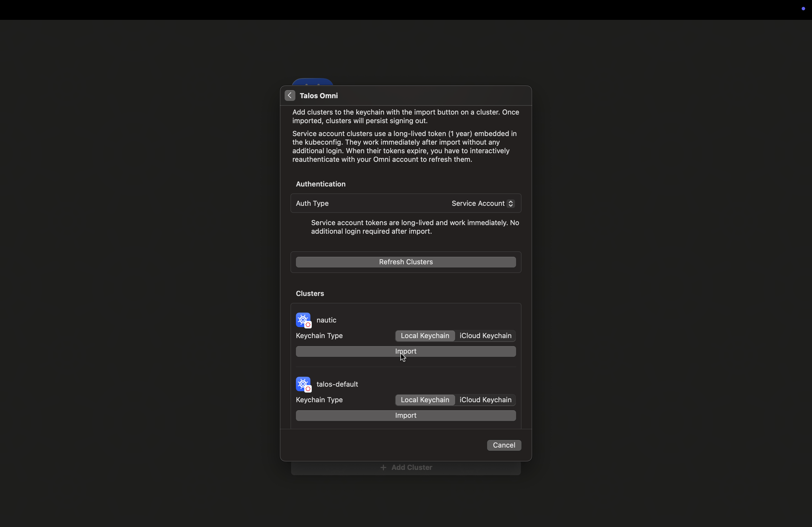Select Local Keychain for nautic cluster

[x=425, y=336]
